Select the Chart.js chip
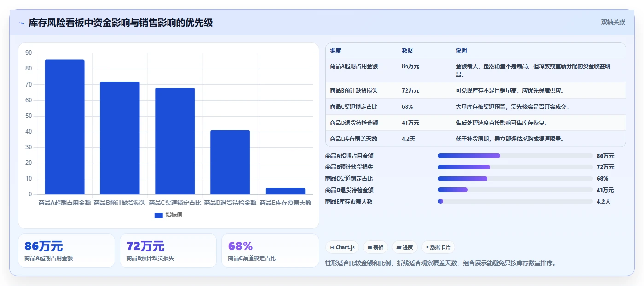The width and height of the screenshot is (644, 286). (x=342, y=247)
